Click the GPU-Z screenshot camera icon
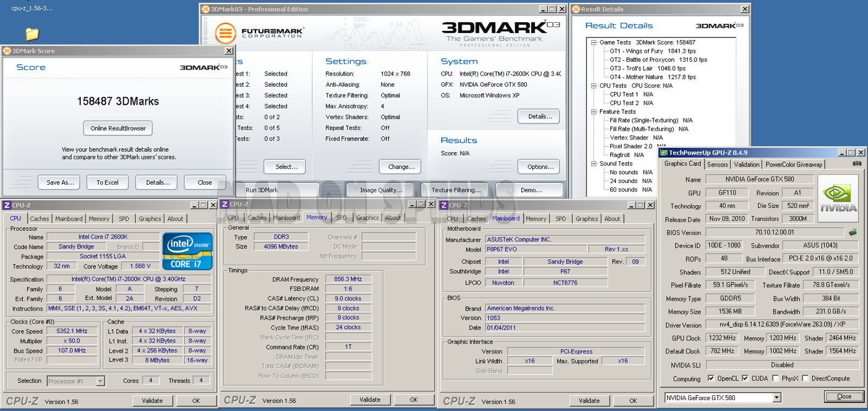Viewport: 868px width, 411px height. coord(857,163)
